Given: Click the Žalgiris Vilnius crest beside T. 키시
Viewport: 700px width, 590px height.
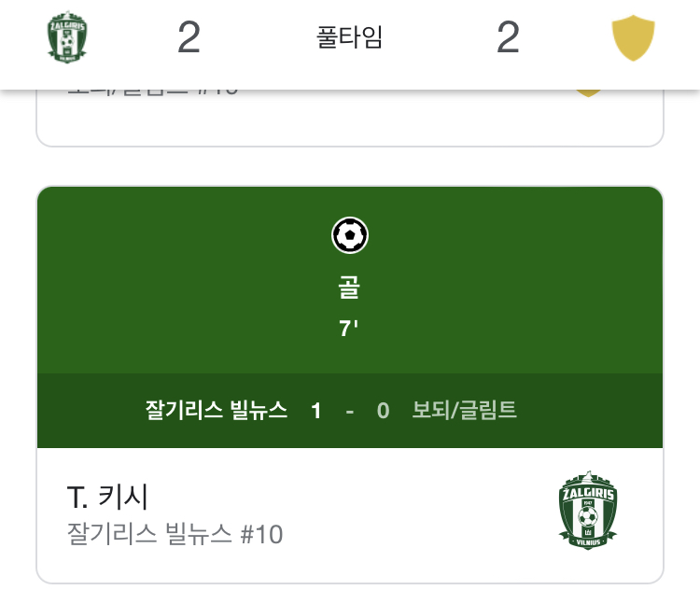Looking at the screenshot, I should coord(587,510).
